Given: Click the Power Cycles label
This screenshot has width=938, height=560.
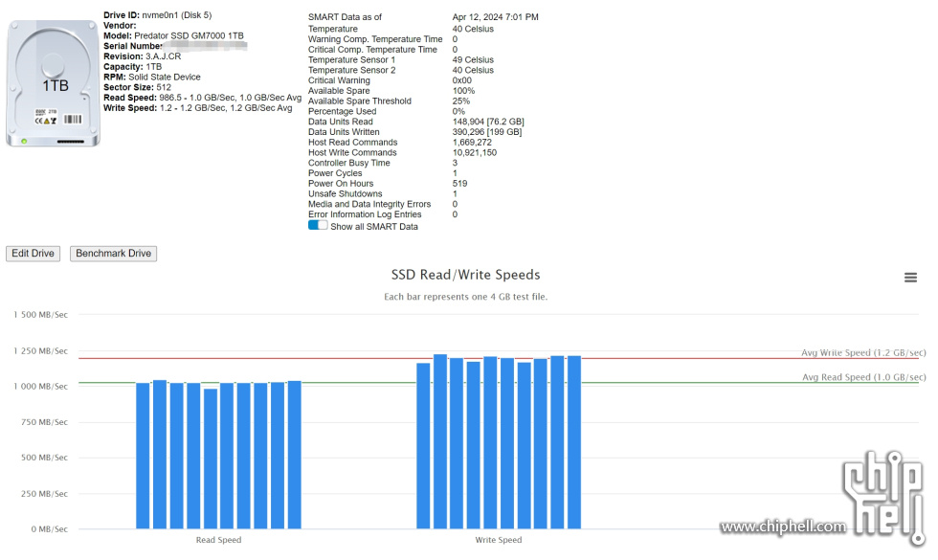Looking at the screenshot, I should click(x=335, y=173).
